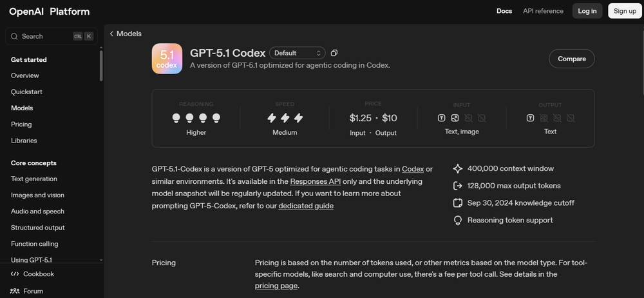The width and height of the screenshot is (644, 298).
Task: Open the API reference tab
Action: point(543,11)
